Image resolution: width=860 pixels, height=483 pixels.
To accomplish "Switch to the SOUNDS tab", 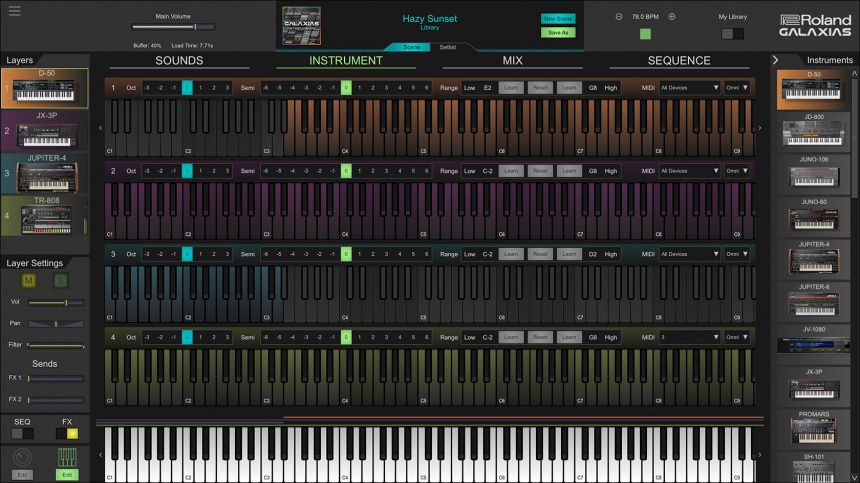I will (x=179, y=61).
